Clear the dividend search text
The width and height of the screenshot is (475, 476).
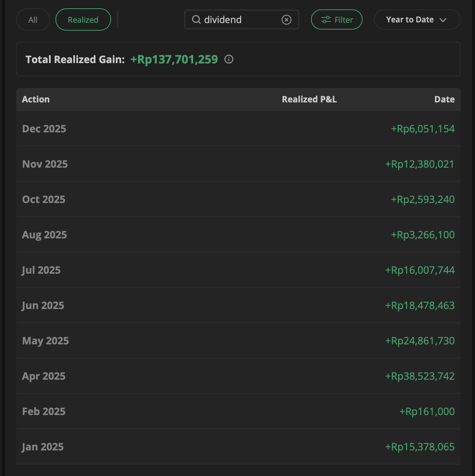pos(287,20)
